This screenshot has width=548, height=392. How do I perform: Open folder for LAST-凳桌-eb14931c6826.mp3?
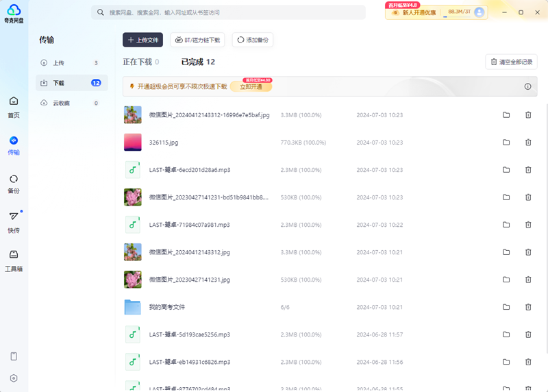[506, 362]
